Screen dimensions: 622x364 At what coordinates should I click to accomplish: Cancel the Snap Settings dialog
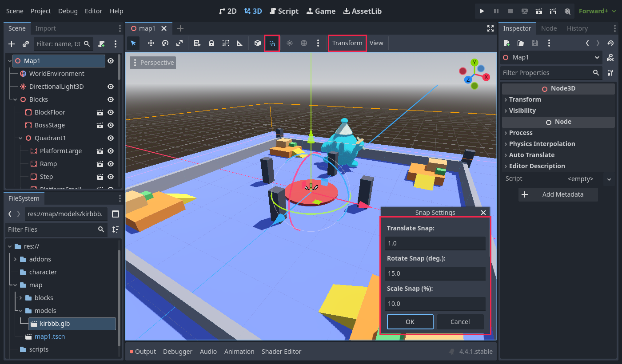click(x=460, y=322)
